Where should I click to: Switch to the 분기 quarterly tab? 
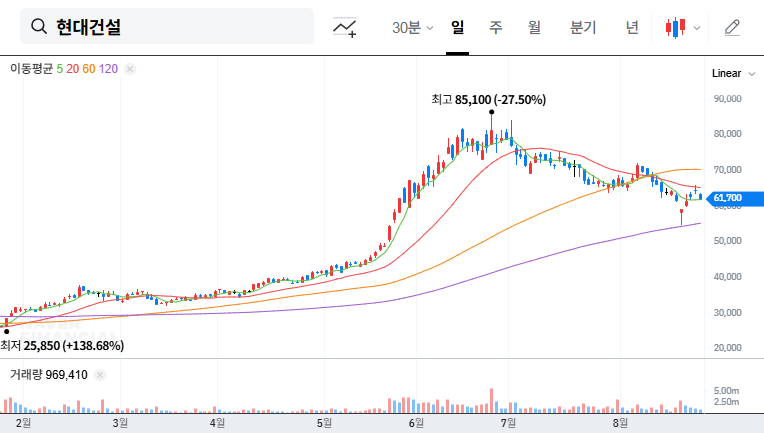583,27
